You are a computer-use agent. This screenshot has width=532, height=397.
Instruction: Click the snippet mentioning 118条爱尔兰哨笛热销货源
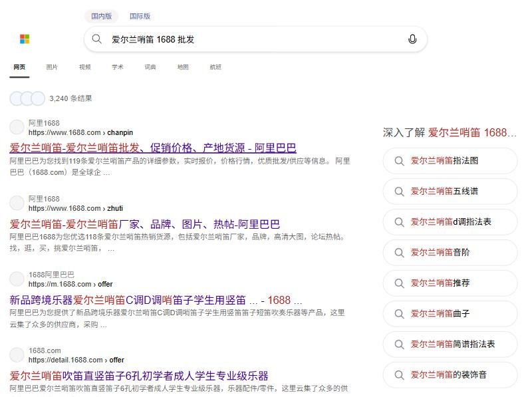click(x=178, y=242)
